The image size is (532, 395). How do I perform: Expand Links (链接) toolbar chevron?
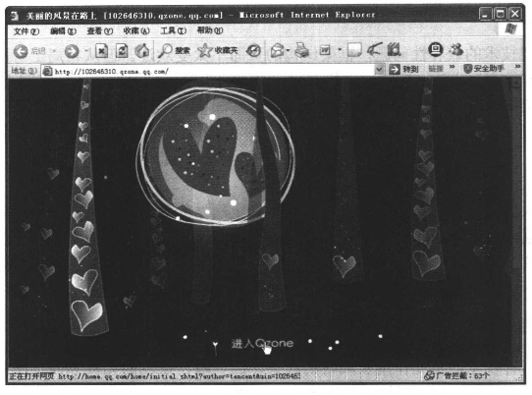[x=452, y=67]
